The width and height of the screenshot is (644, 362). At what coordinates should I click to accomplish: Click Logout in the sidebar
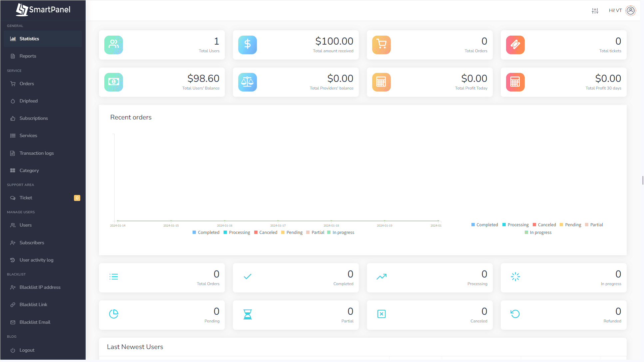point(27,350)
